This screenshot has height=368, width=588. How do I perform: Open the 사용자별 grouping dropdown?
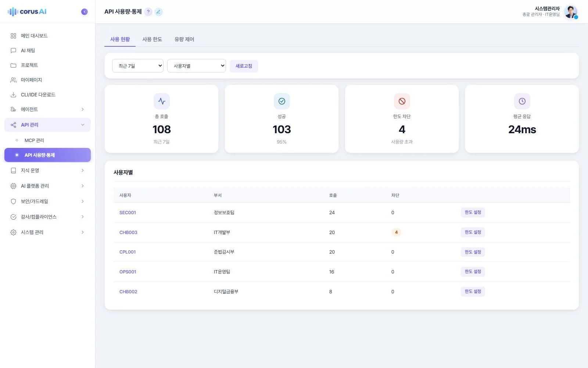197,66
